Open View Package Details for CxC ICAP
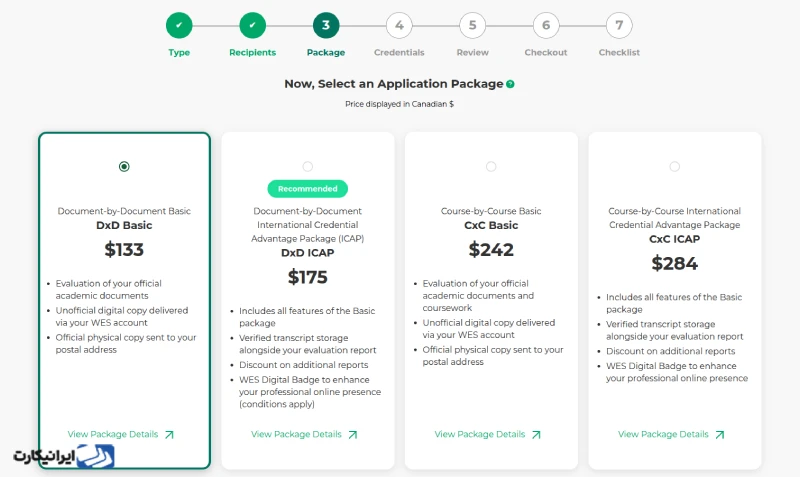Image resolution: width=800 pixels, height=477 pixels. (671, 434)
